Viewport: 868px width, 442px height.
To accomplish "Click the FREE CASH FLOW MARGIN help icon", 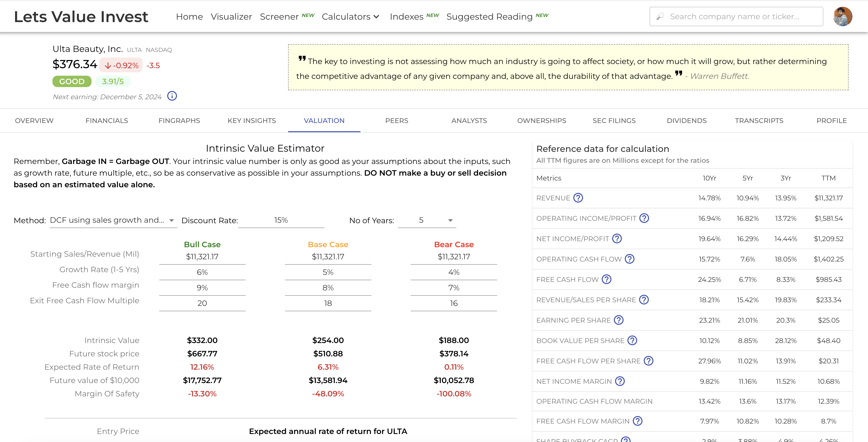I will pos(637,421).
